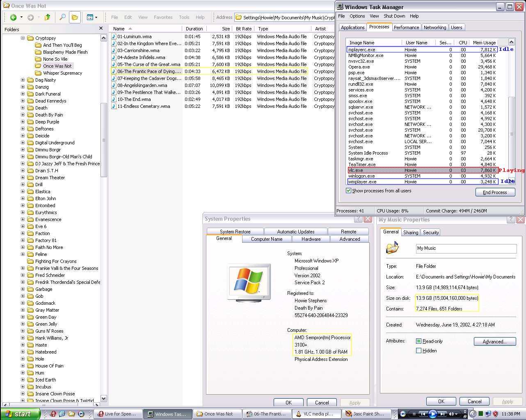This screenshot has width=526, height=420.
Task: Switch to Task Manager Performance tab
Action: point(406,27)
